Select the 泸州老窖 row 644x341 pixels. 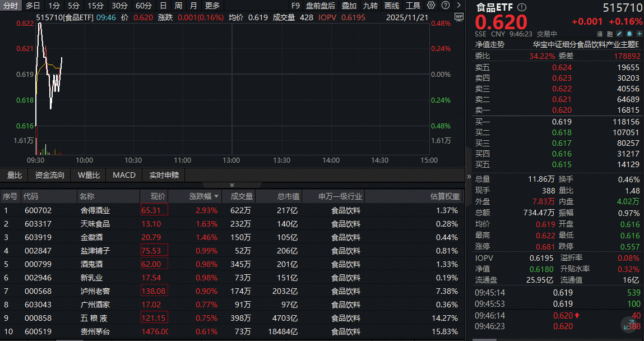tap(232, 291)
